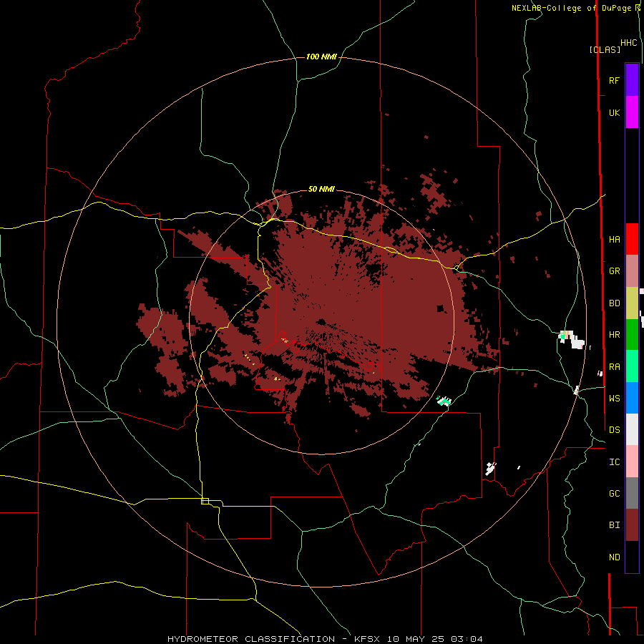This screenshot has width=644, height=644.
Task: Click the DS legend label
Action: pos(614,429)
